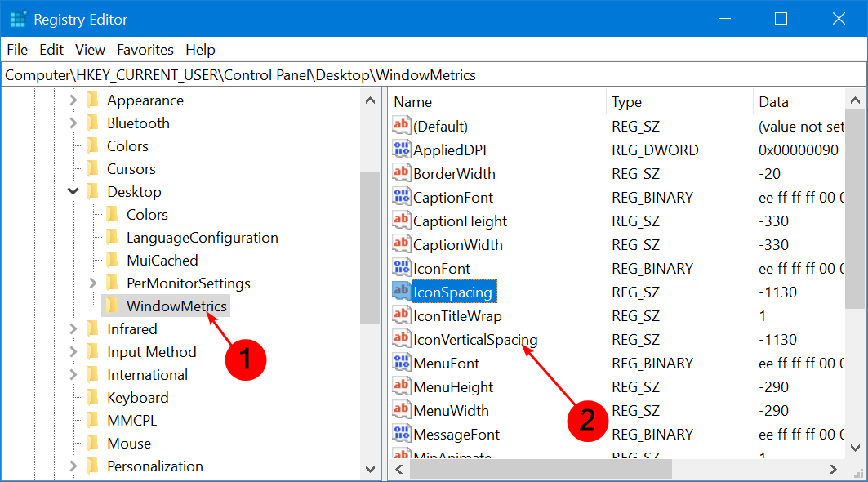The width and height of the screenshot is (868, 482).
Task: Select the IconVerticalSpacing value name
Action: click(475, 339)
